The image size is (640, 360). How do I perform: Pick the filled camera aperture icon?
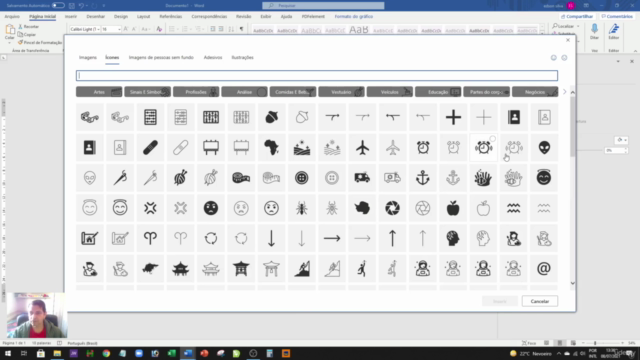[x=392, y=208]
